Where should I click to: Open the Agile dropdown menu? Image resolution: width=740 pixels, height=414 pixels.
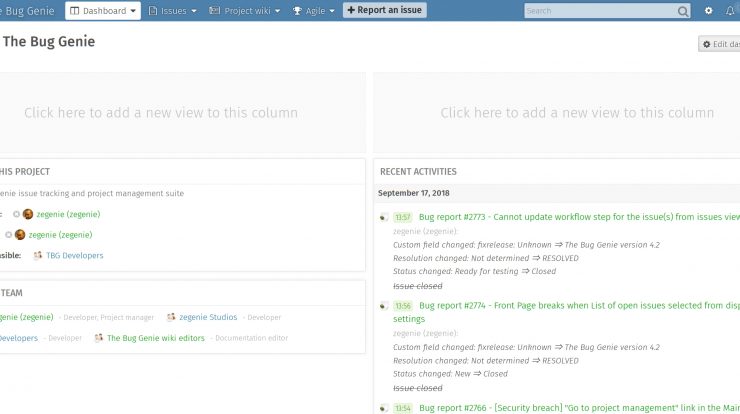point(313,10)
